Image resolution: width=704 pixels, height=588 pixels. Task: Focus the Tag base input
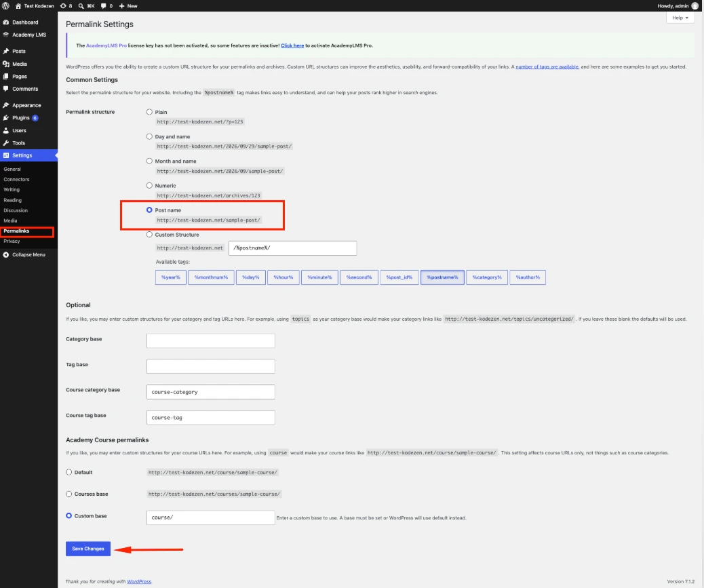210,366
